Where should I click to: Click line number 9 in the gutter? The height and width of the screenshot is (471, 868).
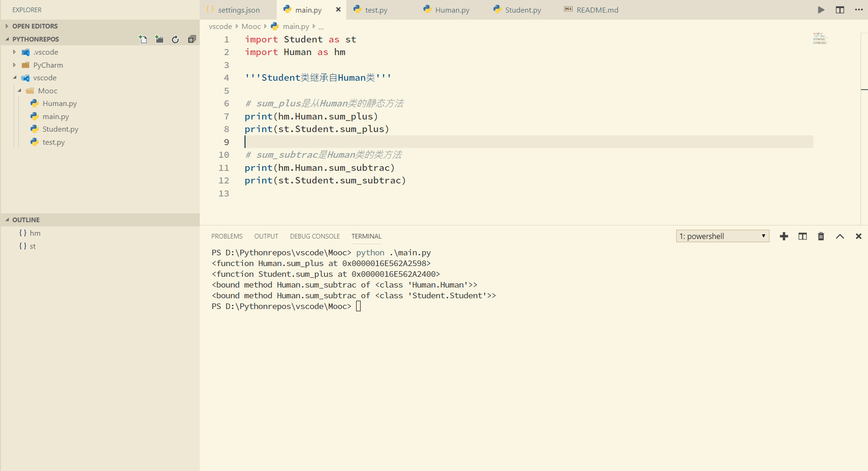point(226,142)
